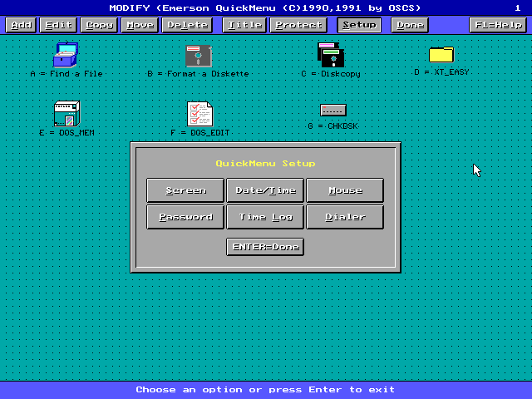Choose Edit from the top bar

click(x=58, y=25)
